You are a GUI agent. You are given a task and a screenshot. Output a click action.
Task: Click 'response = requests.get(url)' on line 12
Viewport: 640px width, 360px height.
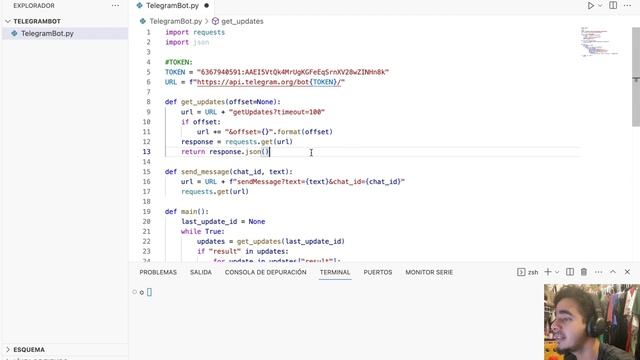tap(237, 142)
